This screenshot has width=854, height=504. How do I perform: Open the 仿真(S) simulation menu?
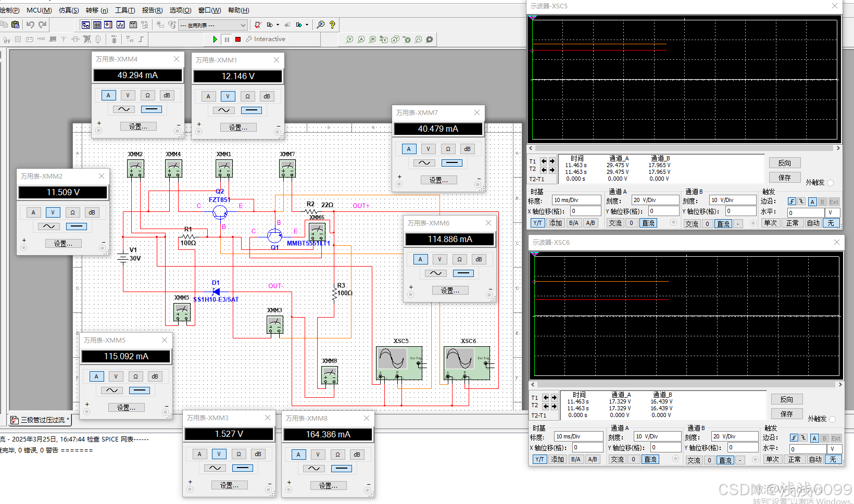point(69,10)
